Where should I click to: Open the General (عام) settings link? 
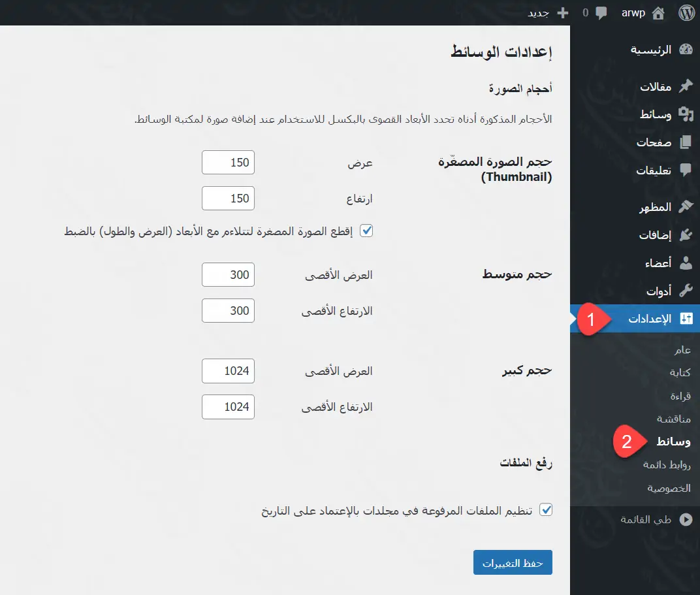682,351
